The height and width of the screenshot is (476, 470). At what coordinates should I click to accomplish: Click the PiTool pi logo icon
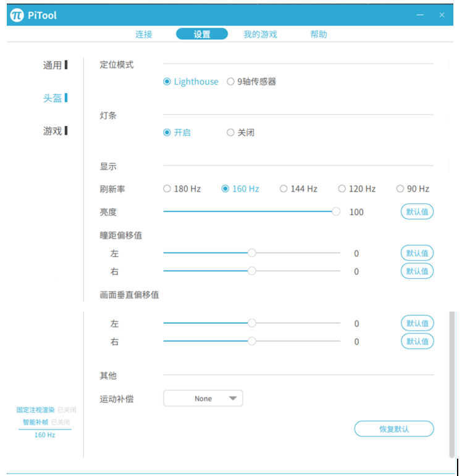coord(17,15)
